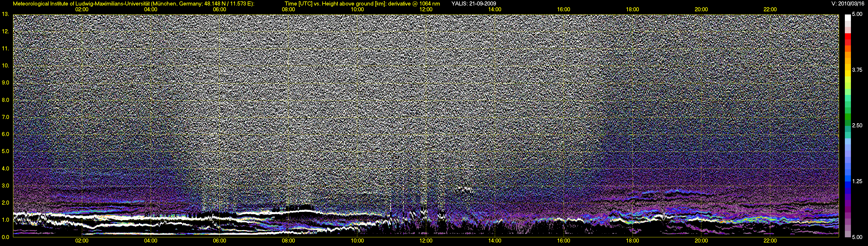Click the '2.50' color scale value
Screen dimensions: 868x246
tap(857, 125)
